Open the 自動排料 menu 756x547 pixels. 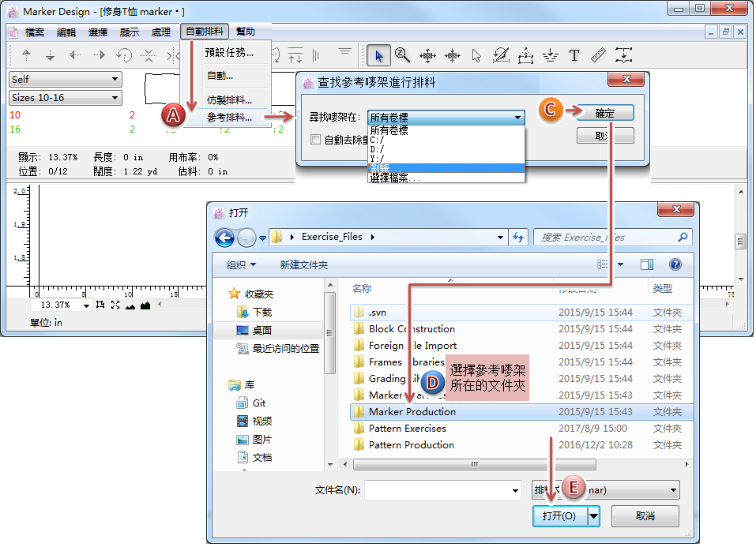tap(204, 32)
